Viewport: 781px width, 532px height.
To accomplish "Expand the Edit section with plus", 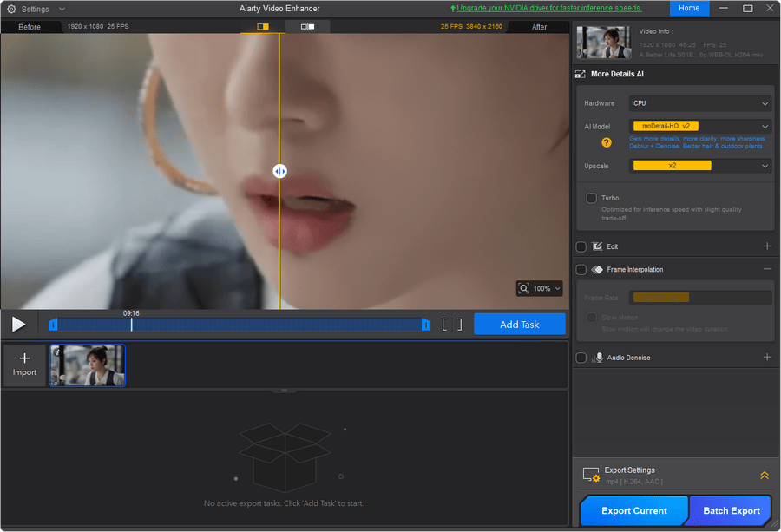I will click(x=767, y=246).
